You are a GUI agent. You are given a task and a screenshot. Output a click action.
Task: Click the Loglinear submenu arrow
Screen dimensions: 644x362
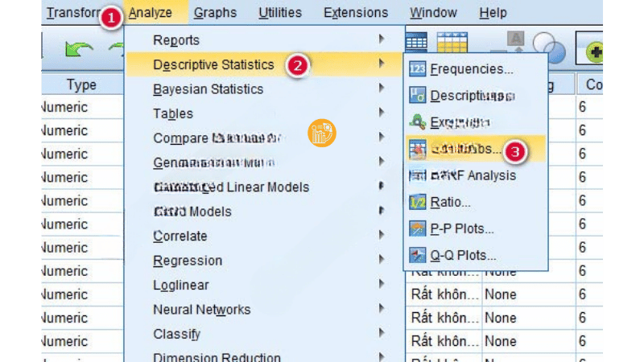point(382,284)
